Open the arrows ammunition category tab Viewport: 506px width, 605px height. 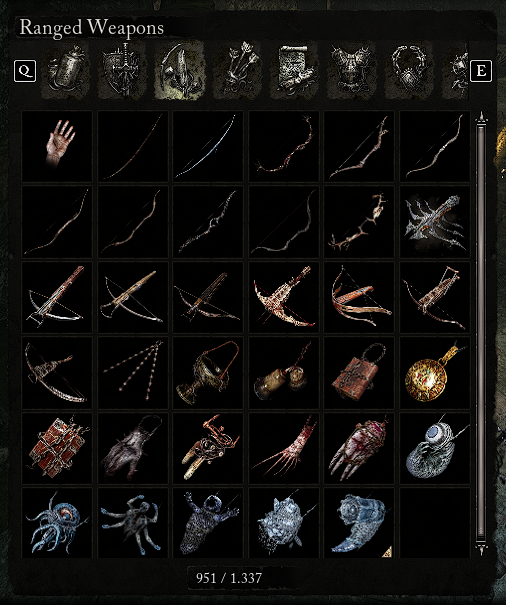tap(237, 71)
